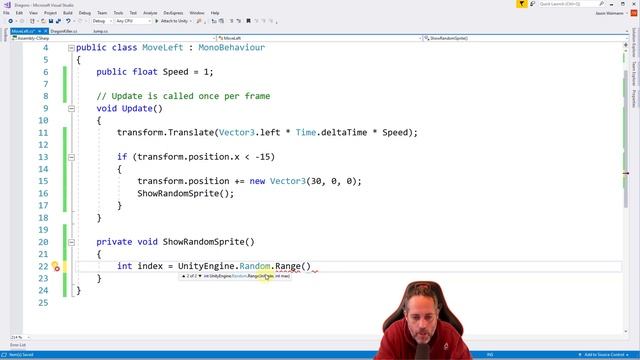Click the feedback icon beside Quick Launch

pos(532,4)
